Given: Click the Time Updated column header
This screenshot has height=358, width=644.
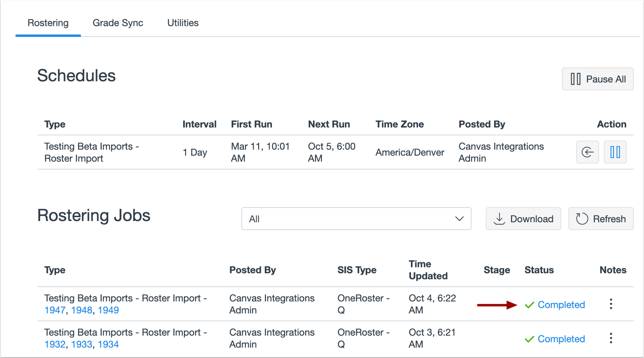Looking at the screenshot, I should 428,270.
